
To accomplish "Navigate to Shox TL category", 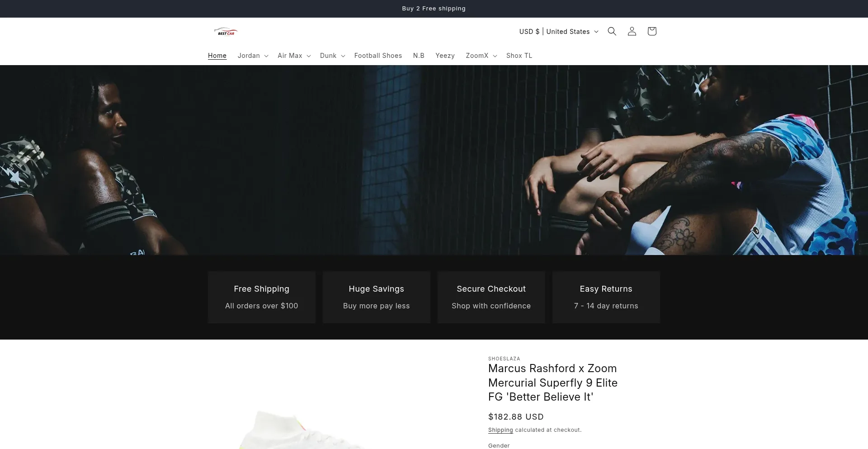I will click(519, 56).
